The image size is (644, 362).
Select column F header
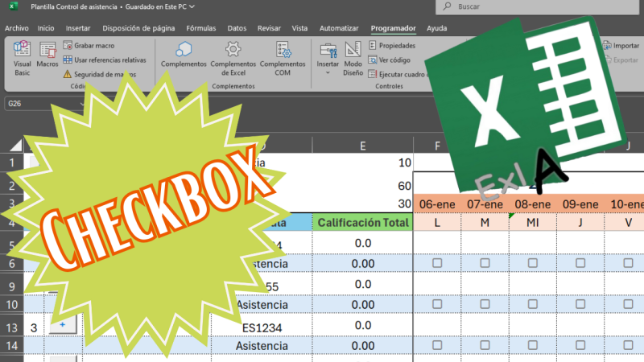pos(437,146)
